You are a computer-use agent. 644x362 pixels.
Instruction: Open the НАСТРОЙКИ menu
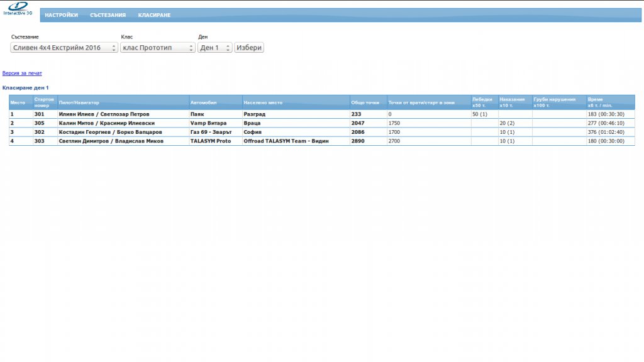[x=61, y=15]
